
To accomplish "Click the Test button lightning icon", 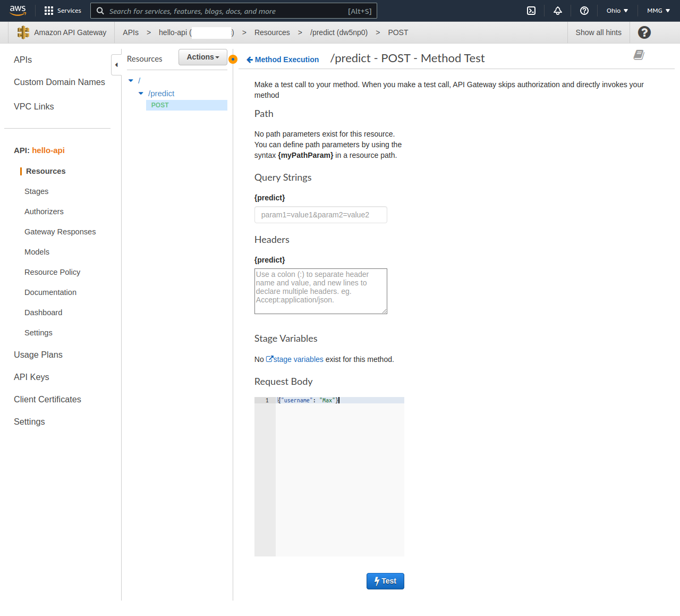I will coord(377,581).
